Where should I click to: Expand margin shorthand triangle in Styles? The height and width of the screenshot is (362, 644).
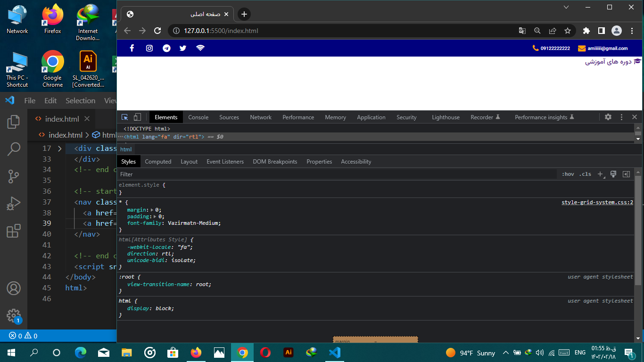(152, 210)
